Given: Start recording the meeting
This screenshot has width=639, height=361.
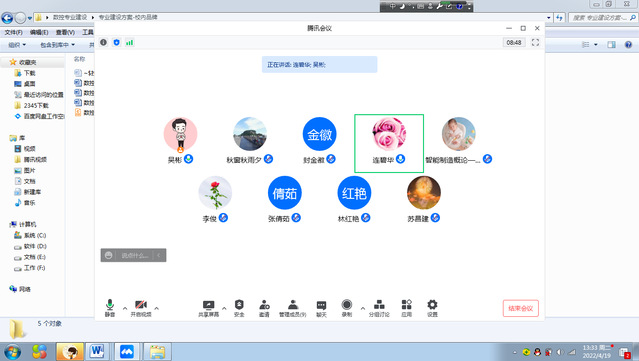Looking at the screenshot, I should (x=347, y=308).
